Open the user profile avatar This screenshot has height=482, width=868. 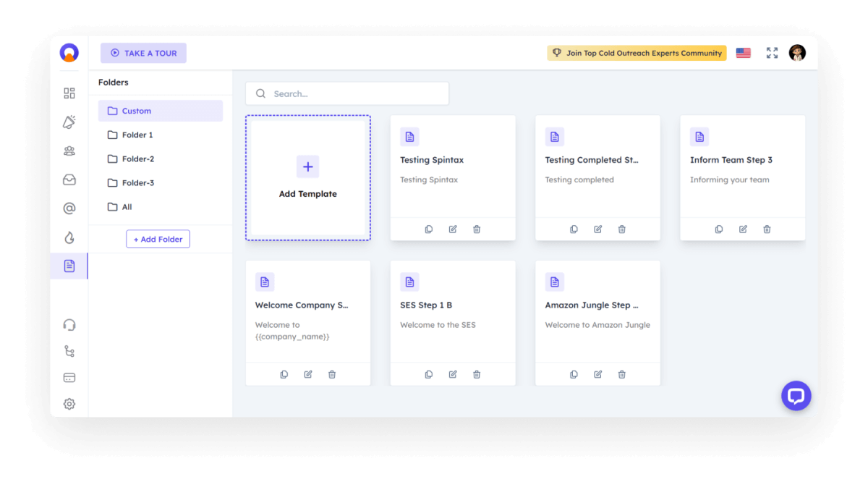[797, 53]
